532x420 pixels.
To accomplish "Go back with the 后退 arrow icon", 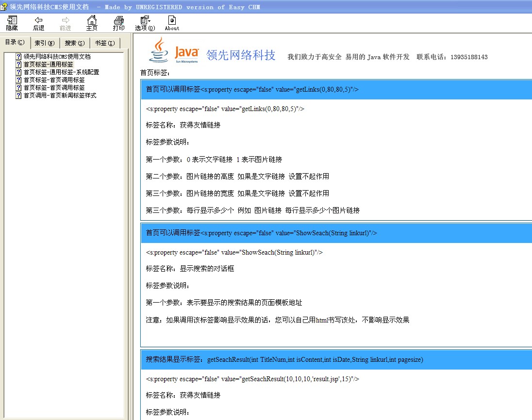I will (x=38, y=23).
